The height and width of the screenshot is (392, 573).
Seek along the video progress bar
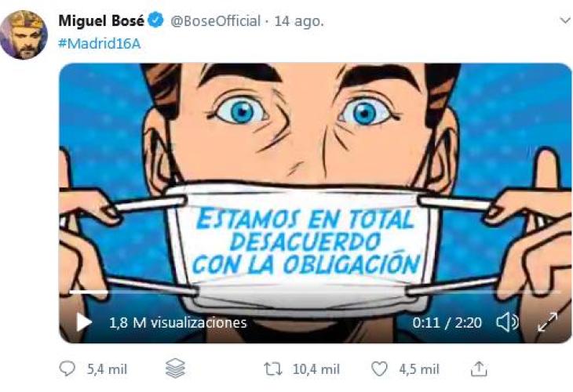pos(315,292)
